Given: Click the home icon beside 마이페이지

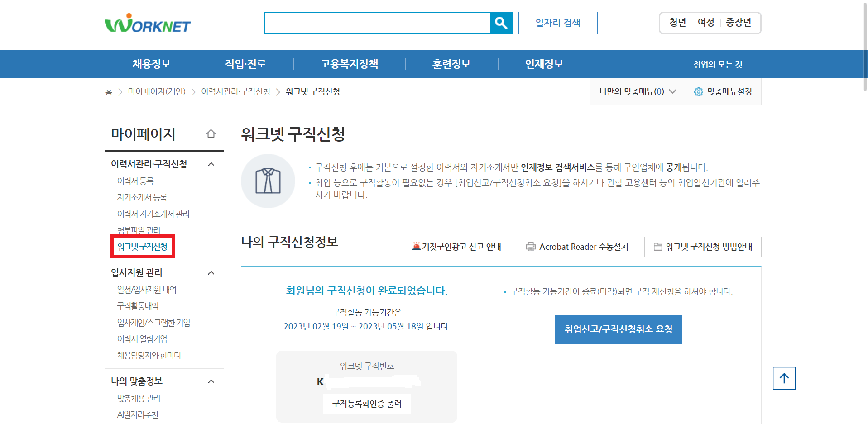Looking at the screenshot, I should (x=211, y=133).
